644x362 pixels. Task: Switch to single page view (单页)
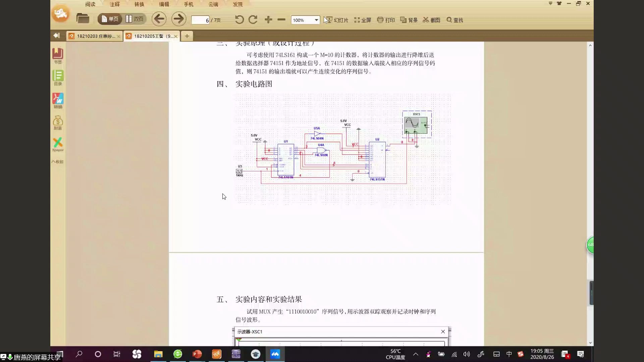click(x=110, y=19)
